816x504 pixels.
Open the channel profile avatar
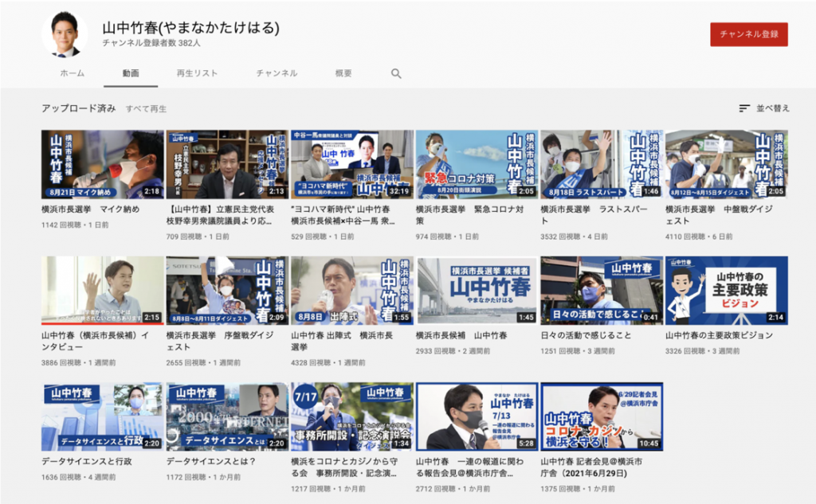pos(65,34)
